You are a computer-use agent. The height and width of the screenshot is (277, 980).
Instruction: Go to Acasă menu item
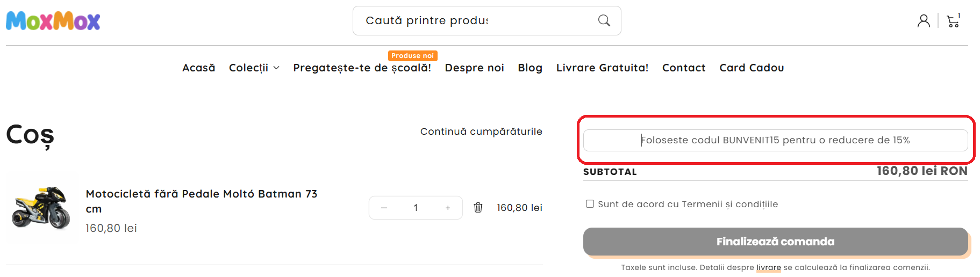pos(198,68)
